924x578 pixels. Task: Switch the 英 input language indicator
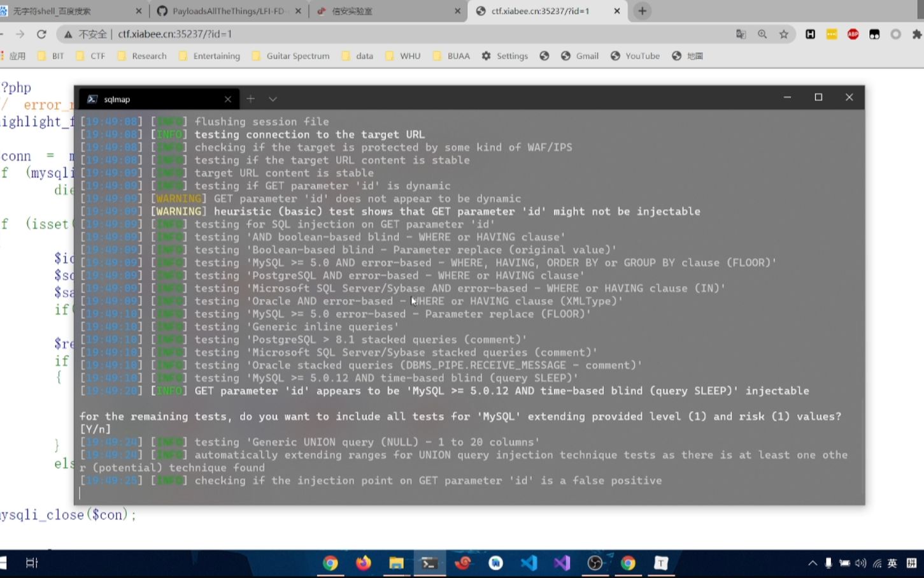[x=893, y=563]
